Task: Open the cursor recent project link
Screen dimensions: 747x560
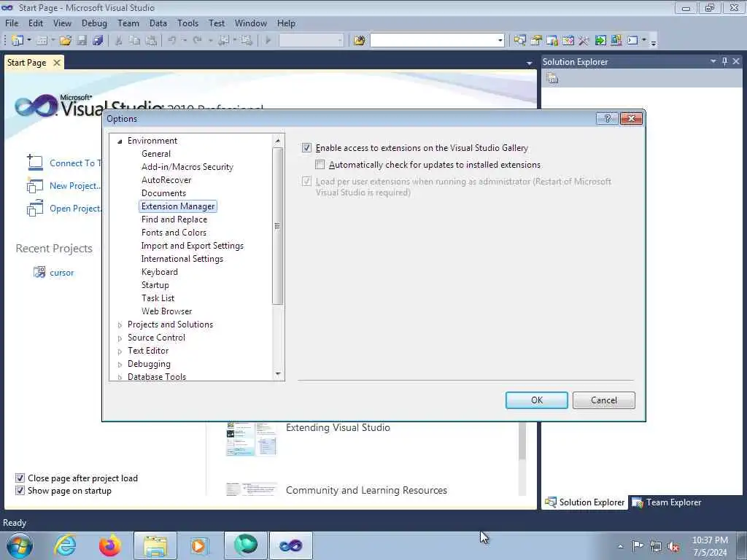Action: coord(62,273)
